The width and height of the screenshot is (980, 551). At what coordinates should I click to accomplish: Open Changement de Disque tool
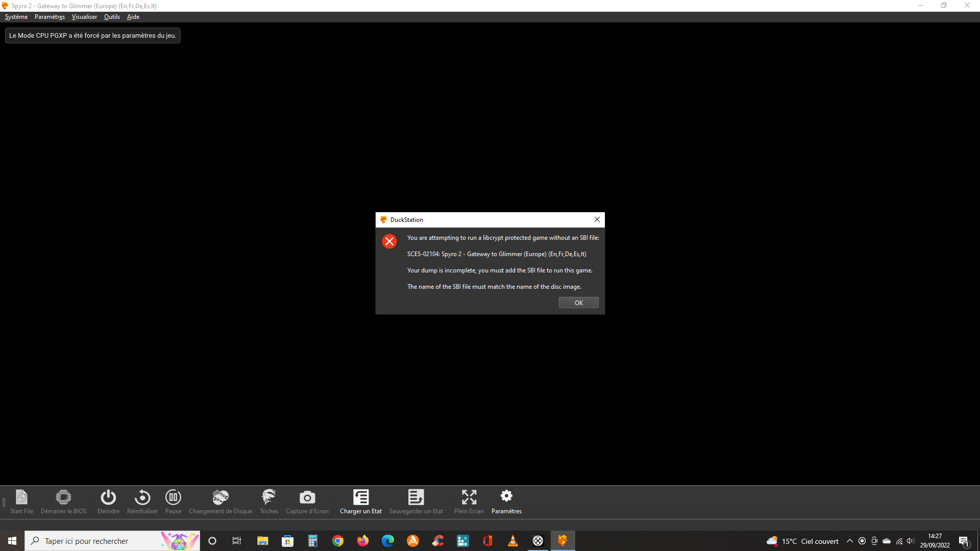pos(220,502)
